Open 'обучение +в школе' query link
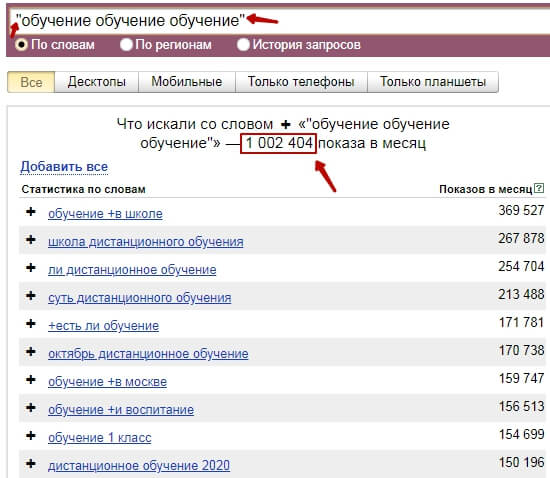 pyautogui.click(x=105, y=214)
